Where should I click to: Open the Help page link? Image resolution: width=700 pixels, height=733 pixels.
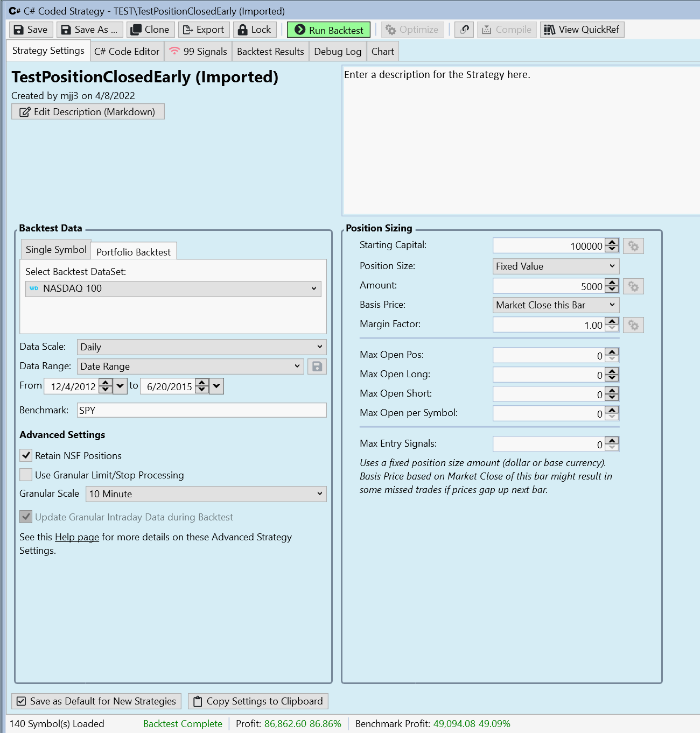point(77,537)
